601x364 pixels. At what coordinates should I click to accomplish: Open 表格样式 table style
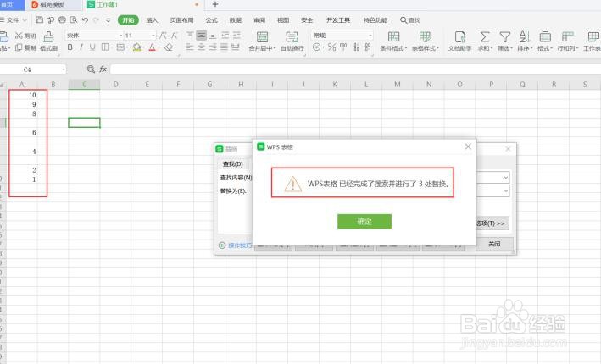point(425,41)
